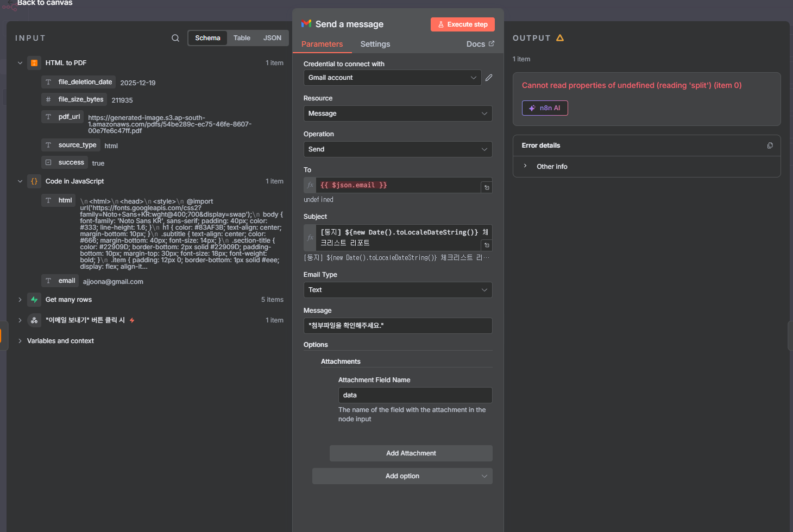This screenshot has width=793, height=532.
Task: Click the Code in JavaScript node icon
Action: pos(34,181)
